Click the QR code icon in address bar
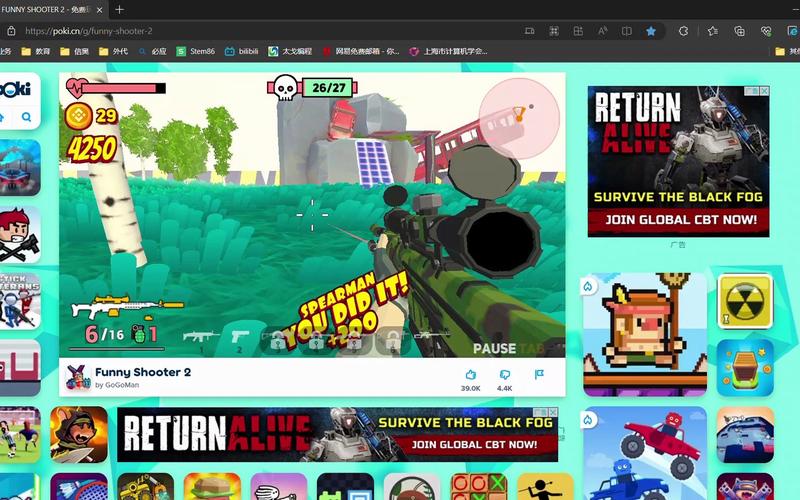800x500 pixels. point(554,31)
